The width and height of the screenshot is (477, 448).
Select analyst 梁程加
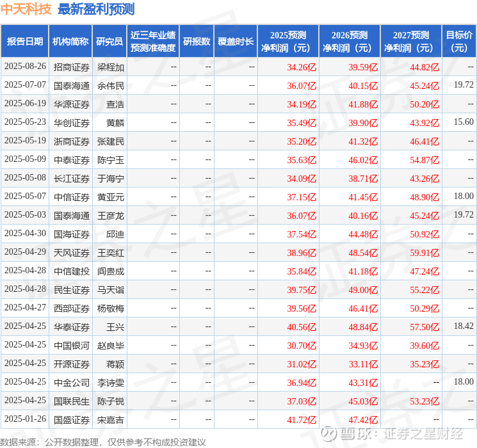(x=110, y=67)
